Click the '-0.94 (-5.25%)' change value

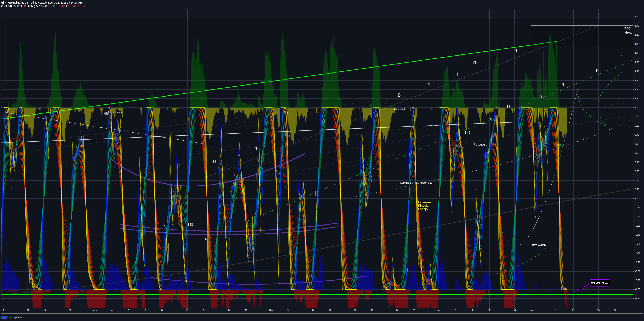coord(35,6)
